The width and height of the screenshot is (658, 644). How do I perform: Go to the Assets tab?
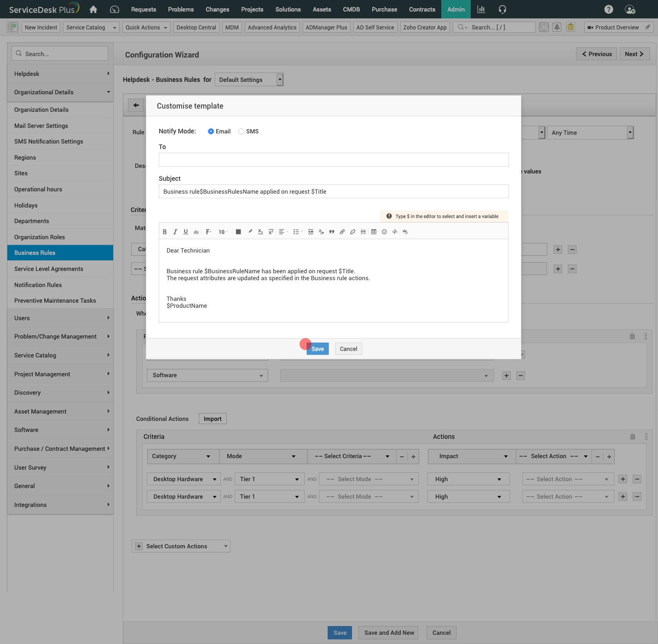322,9
